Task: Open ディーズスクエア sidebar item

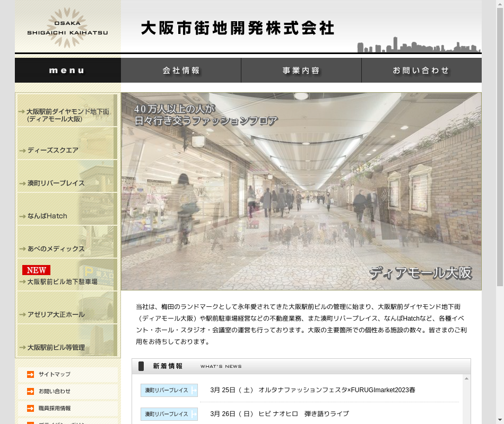Action: coord(67,143)
